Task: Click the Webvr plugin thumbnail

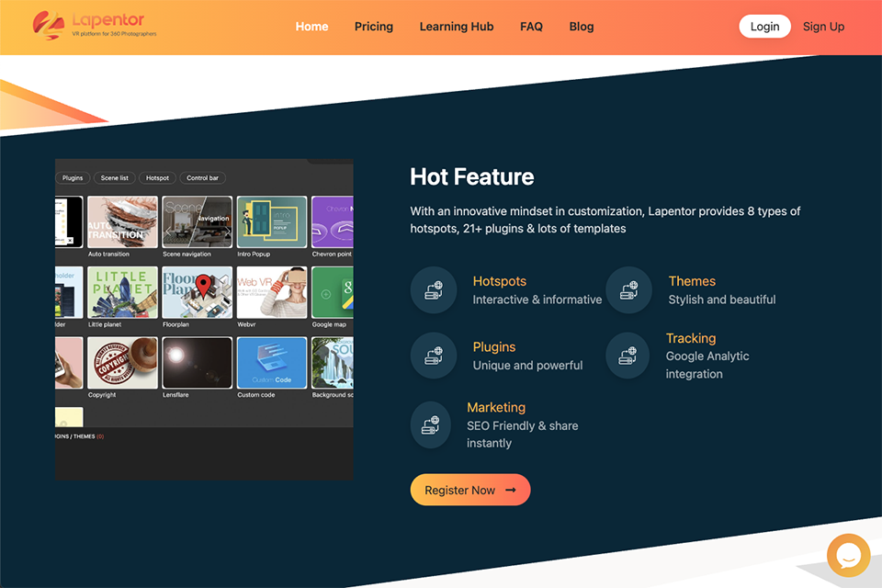Action: tap(272, 292)
